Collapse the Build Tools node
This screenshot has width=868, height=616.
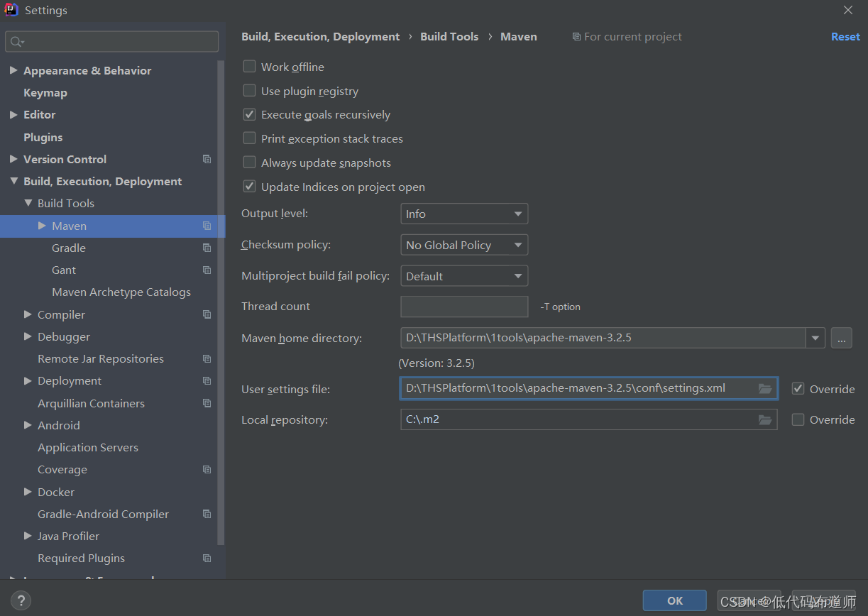pyautogui.click(x=28, y=203)
